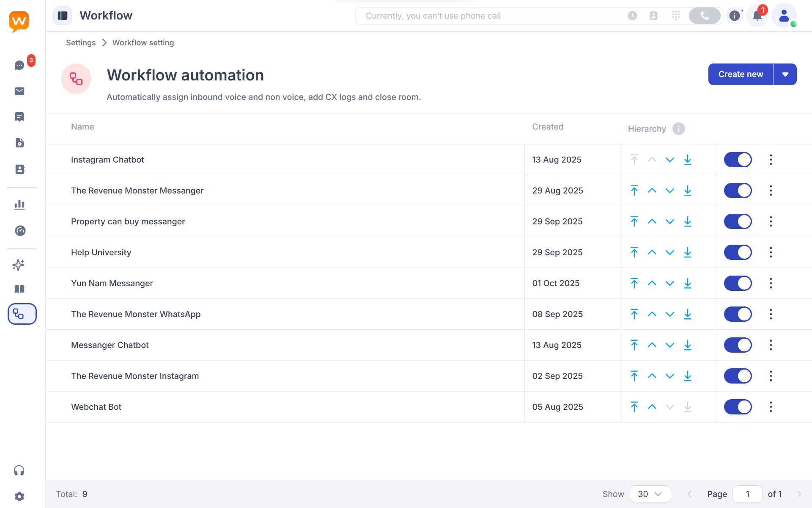812x508 pixels.
Task: Click the AI sparkle icon in sidebar
Action: click(x=19, y=265)
